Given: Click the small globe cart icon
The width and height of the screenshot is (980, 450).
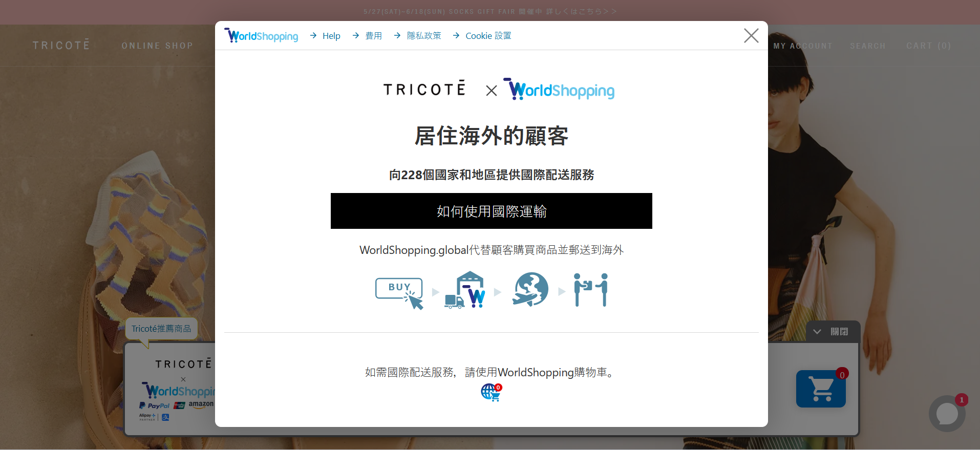Looking at the screenshot, I should coord(491,393).
